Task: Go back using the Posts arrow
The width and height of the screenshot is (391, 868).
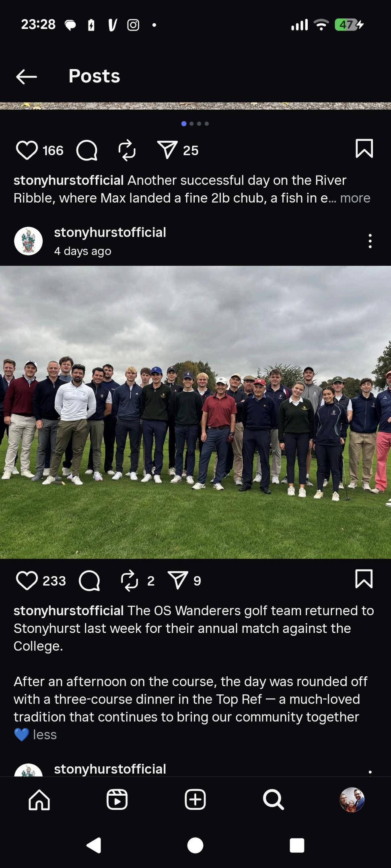Action: (27, 76)
